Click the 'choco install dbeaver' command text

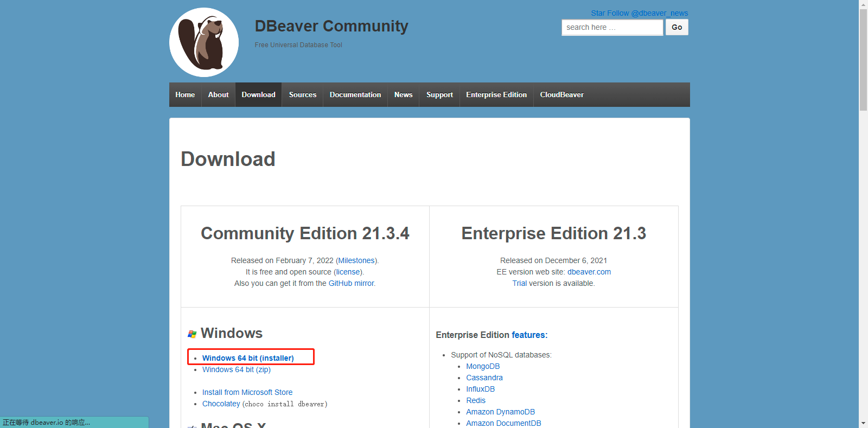tap(285, 404)
